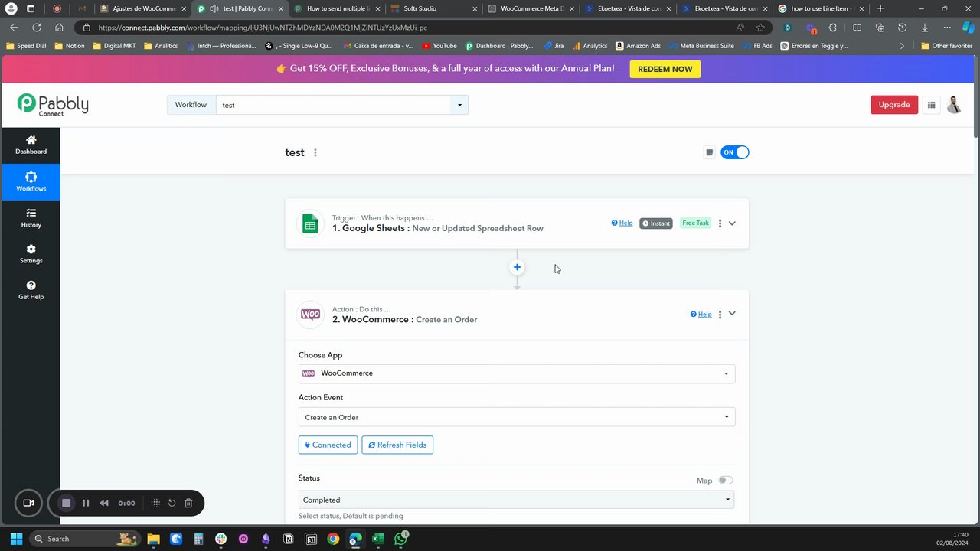
Task: Rewind the screen recording
Action: tap(104, 503)
